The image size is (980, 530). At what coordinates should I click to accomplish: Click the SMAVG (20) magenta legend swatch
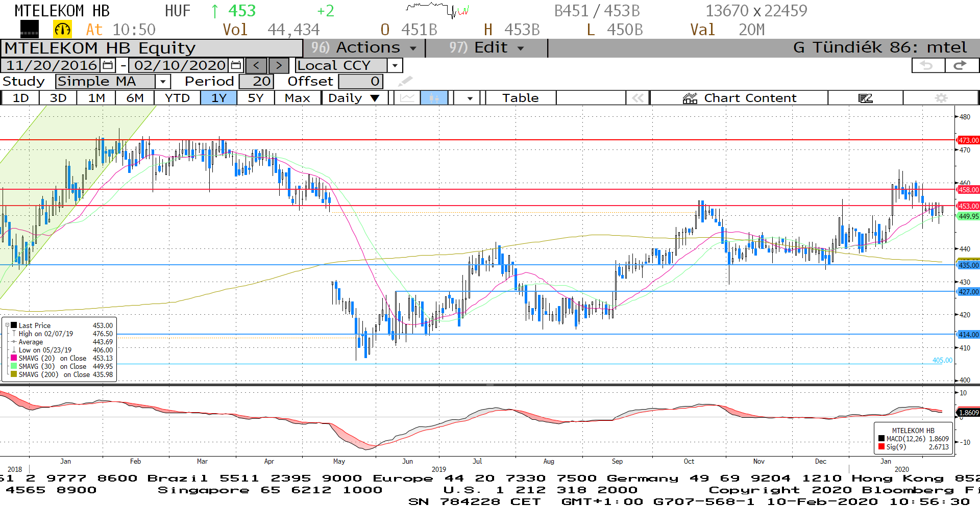coord(14,358)
